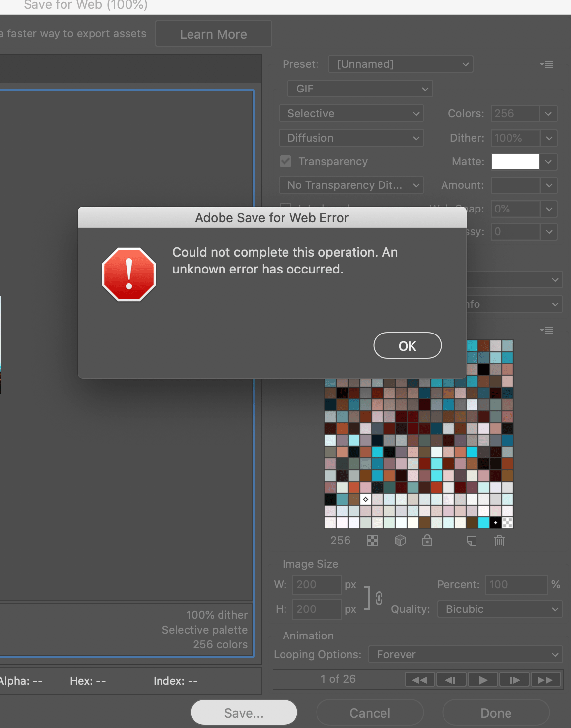The height and width of the screenshot is (728, 571).
Task: Map selected colors to transparent
Action: tap(372, 541)
